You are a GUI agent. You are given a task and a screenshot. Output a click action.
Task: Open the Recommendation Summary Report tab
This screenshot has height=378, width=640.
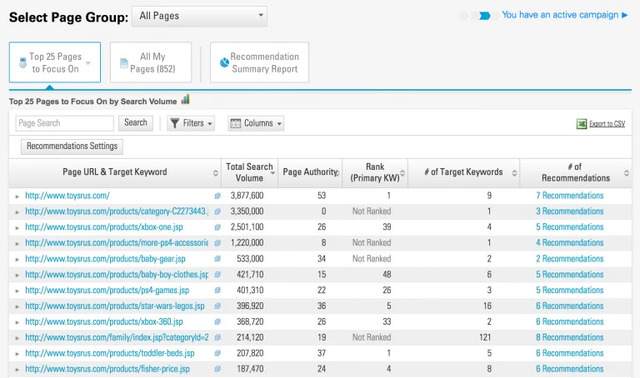click(260, 62)
